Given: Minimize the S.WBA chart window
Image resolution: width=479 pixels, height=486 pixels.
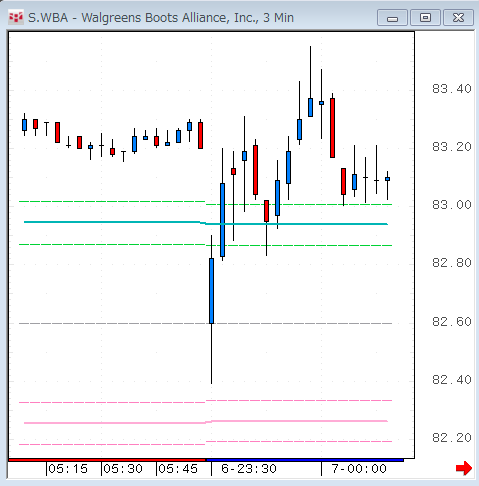Looking at the screenshot, I should pyautogui.click(x=392, y=18).
